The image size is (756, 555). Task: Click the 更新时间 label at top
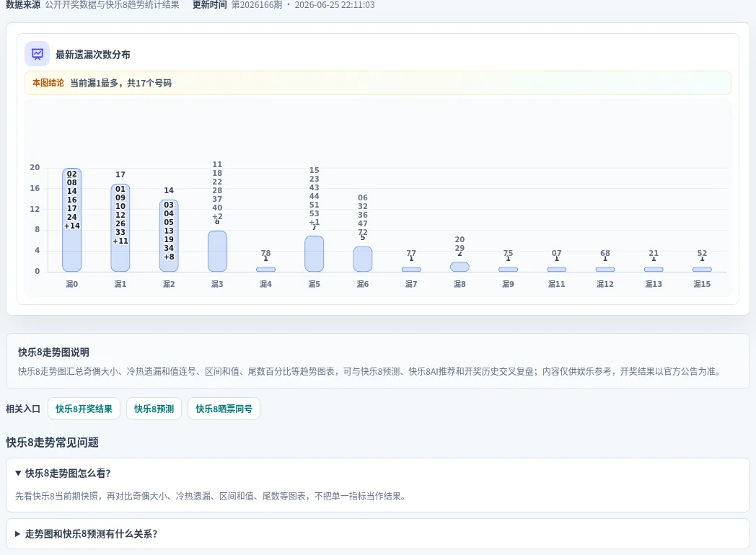coord(210,5)
